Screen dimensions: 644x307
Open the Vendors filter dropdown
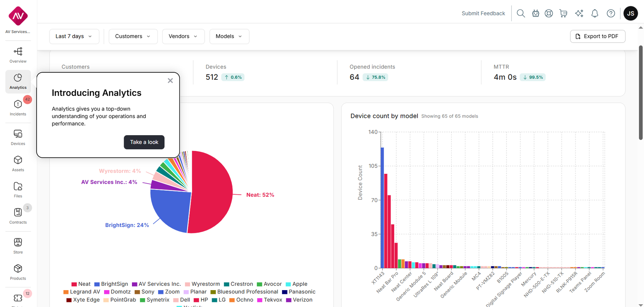tap(183, 36)
